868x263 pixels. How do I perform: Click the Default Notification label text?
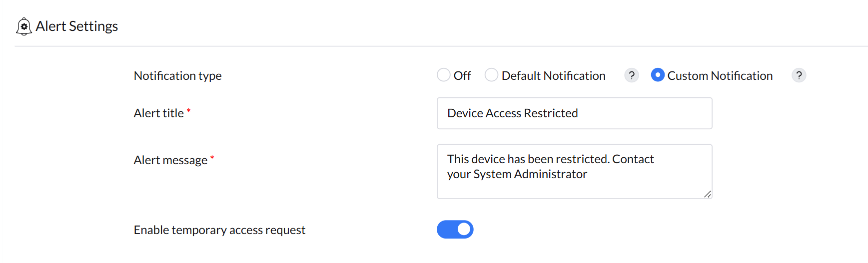[x=553, y=76]
